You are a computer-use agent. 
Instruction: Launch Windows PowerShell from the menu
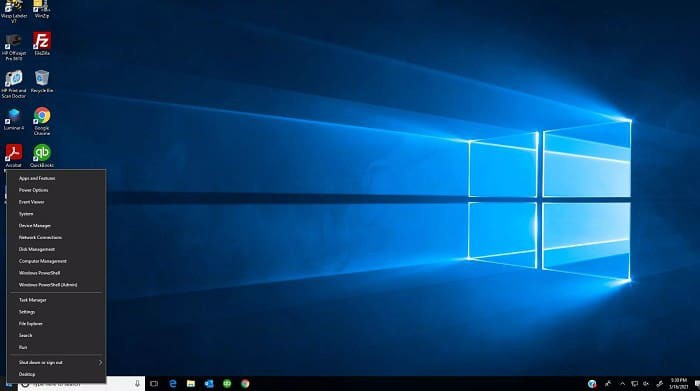point(56,273)
